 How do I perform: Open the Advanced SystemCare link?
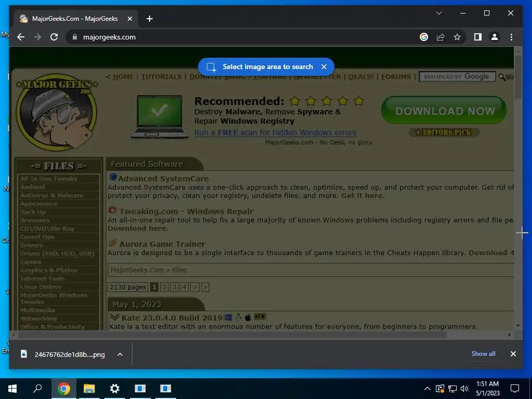pyautogui.click(x=163, y=179)
